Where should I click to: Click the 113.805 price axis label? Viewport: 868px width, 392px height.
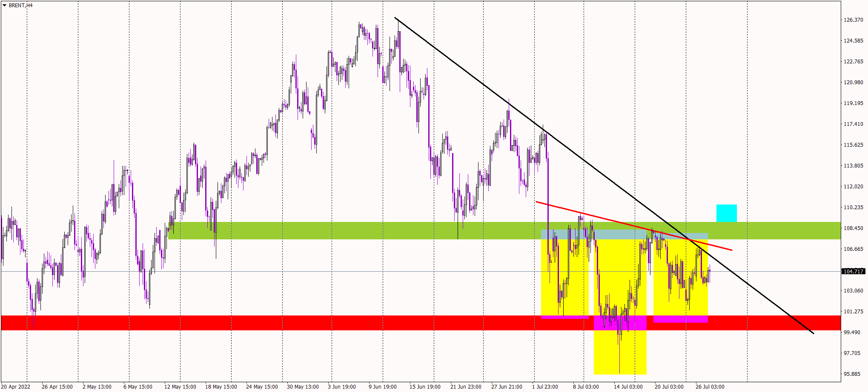(x=854, y=165)
